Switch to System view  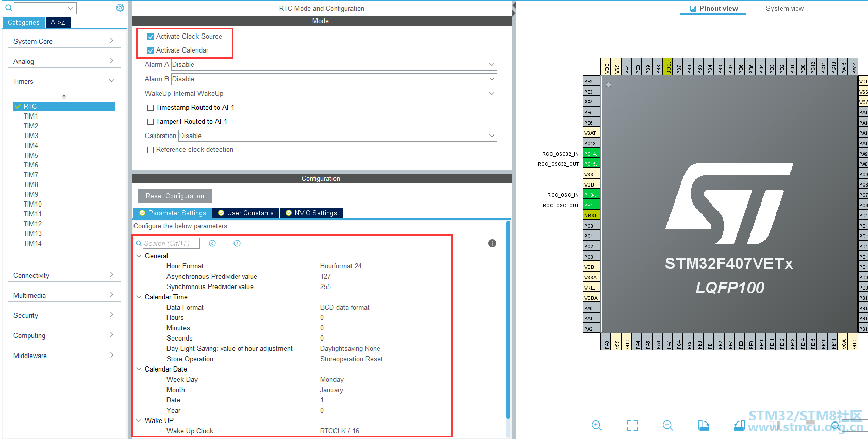click(780, 8)
